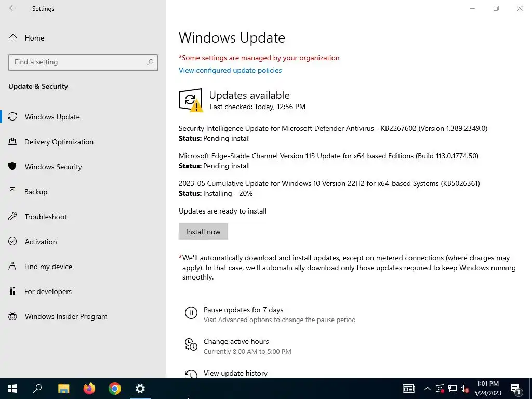Click the KB5026361 cumulative update title

tap(329, 183)
